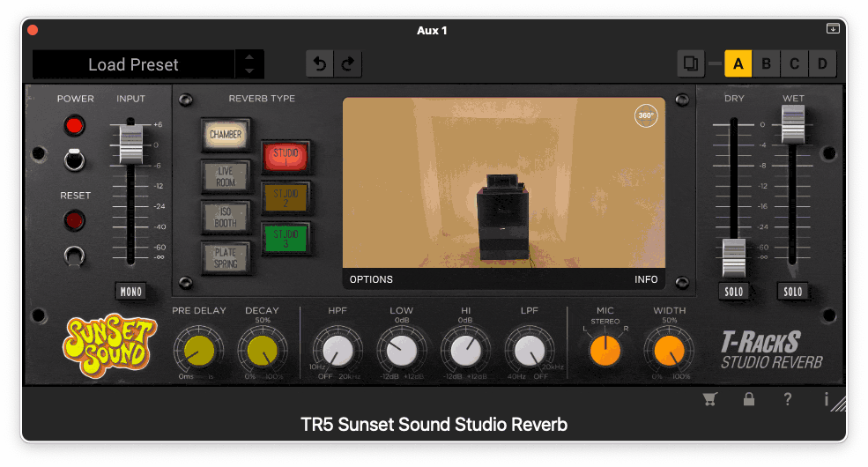
Task: Click the WET fader handle
Action: [793, 124]
